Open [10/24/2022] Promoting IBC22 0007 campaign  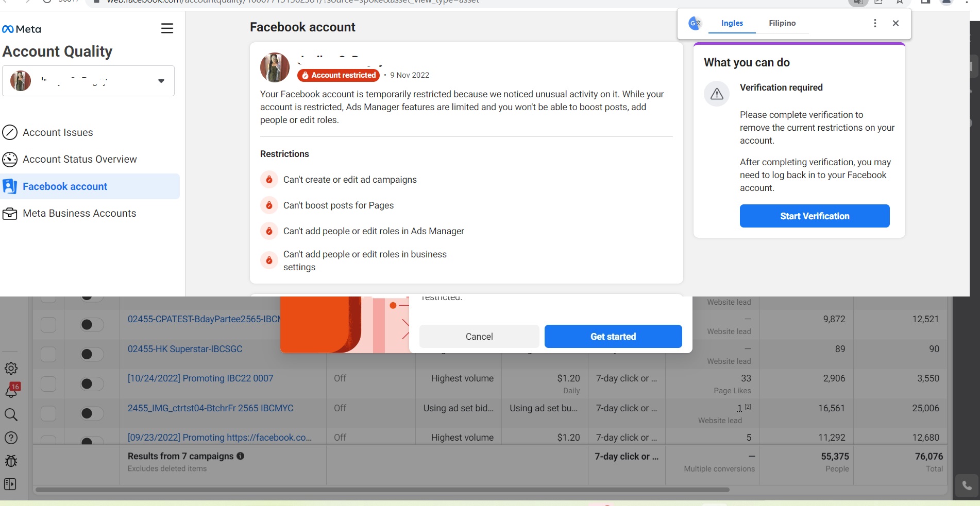coord(200,378)
